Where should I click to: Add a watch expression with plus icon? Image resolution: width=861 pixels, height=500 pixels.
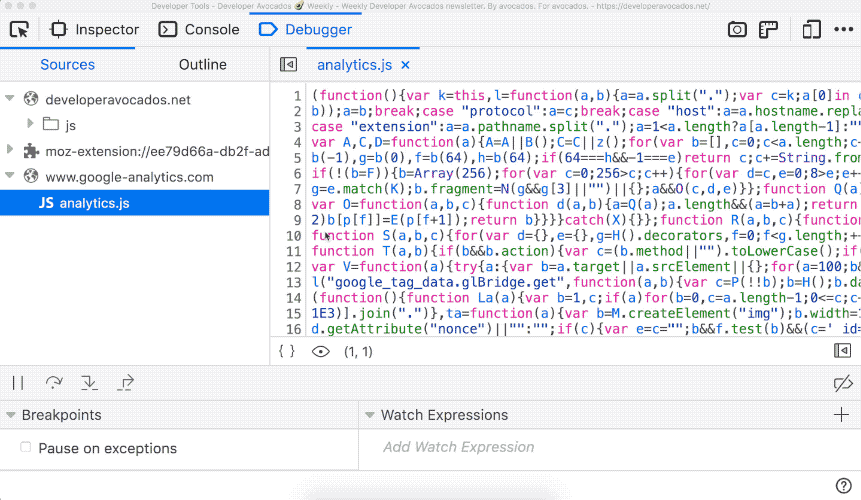841,415
